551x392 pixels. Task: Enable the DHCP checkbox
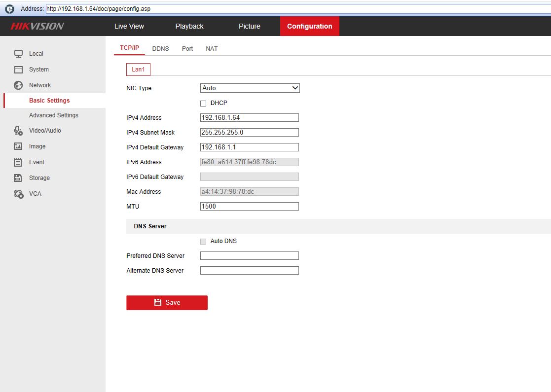pos(203,104)
